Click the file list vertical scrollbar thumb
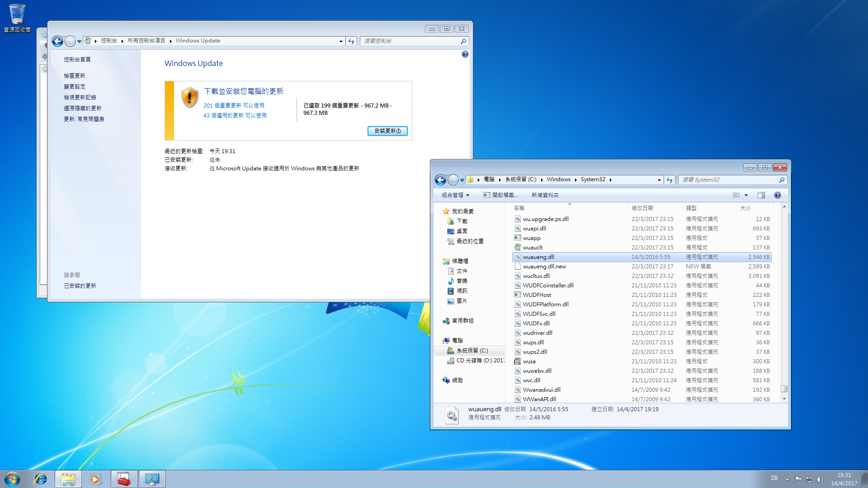The width and height of the screenshot is (868, 488). click(784, 389)
